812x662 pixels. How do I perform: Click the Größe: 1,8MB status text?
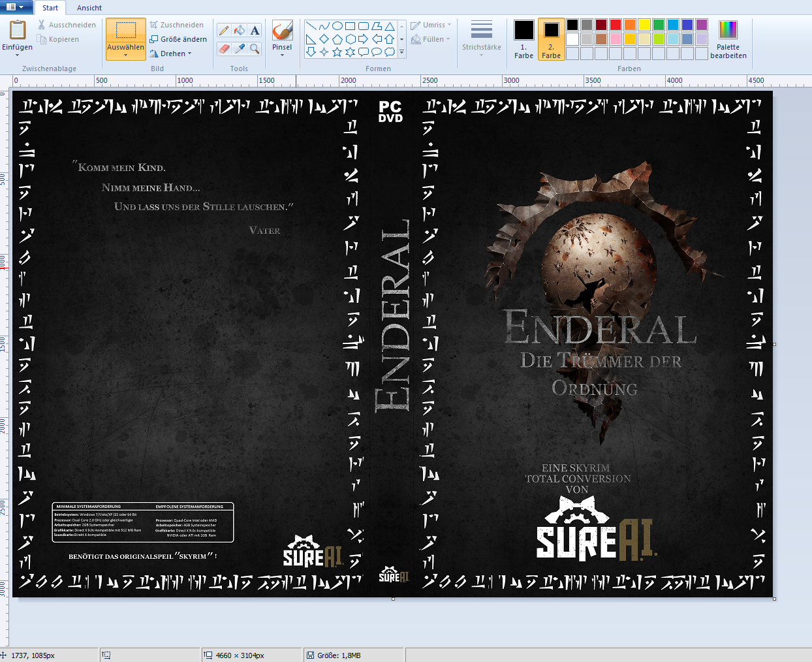[339, 655]
